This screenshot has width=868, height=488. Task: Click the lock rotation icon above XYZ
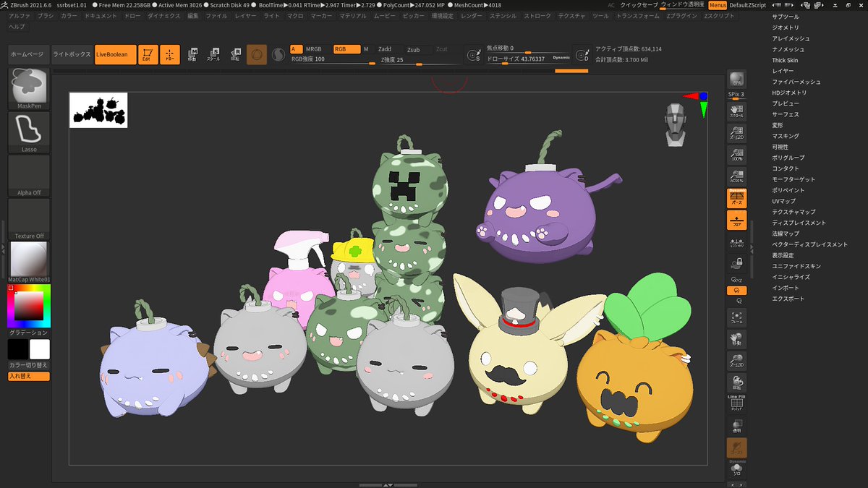click(x=736, y=265)
